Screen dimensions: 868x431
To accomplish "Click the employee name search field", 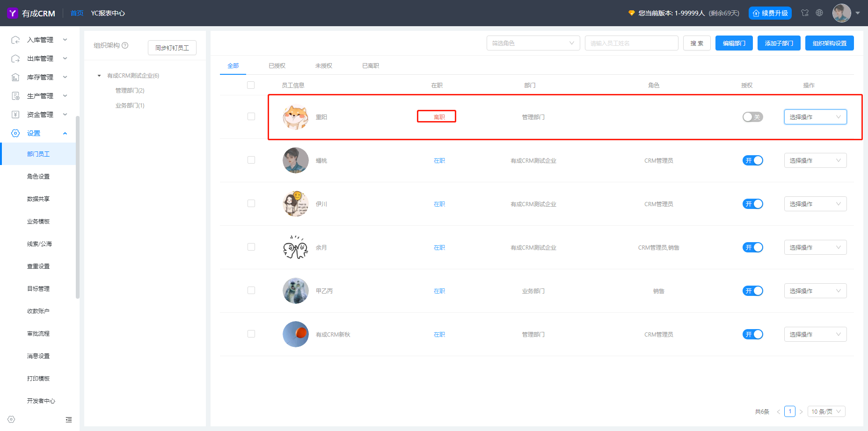I will pyautogui.click(x=632, y=43).
